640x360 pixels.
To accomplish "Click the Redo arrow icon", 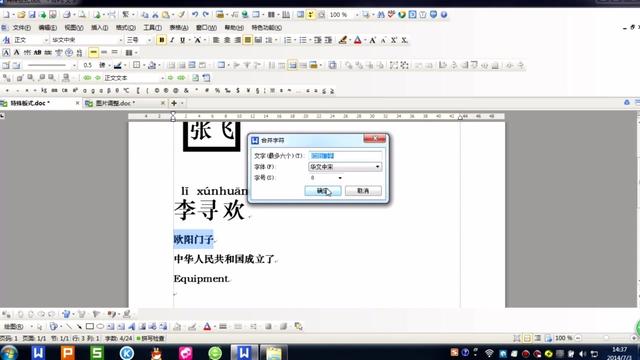I will [x=205, y=15].
